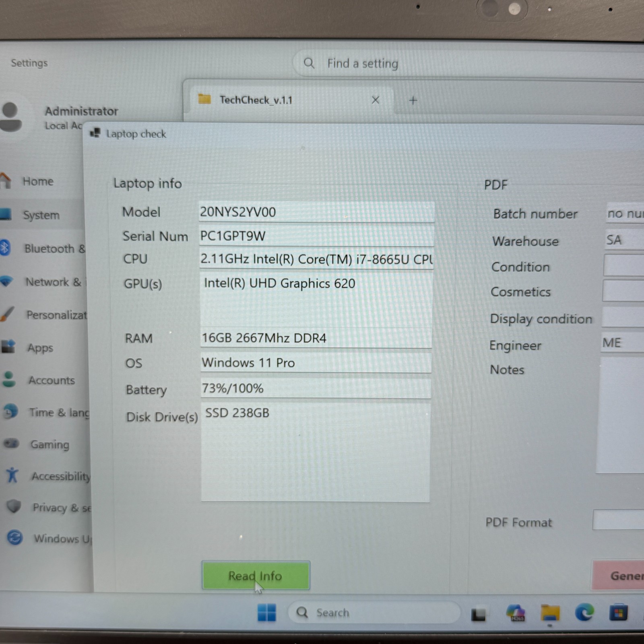644x644 pixels.
Task: Open the Copilot app from taskbar
Action: [516, 613]
